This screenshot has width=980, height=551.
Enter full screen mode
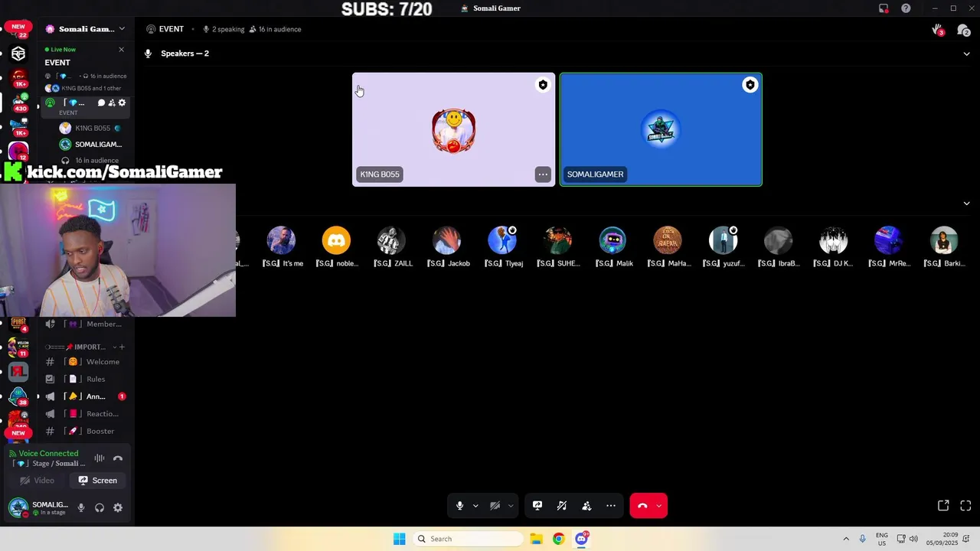[965, 506]
